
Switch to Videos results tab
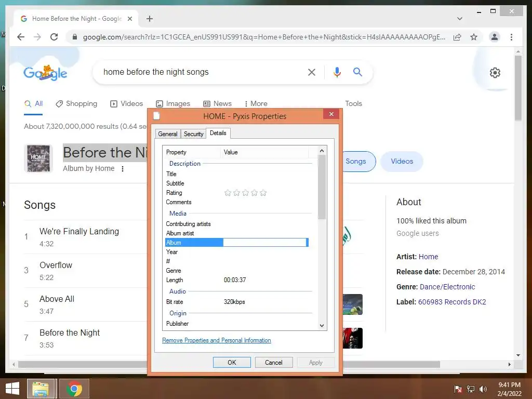coord(127,103)
